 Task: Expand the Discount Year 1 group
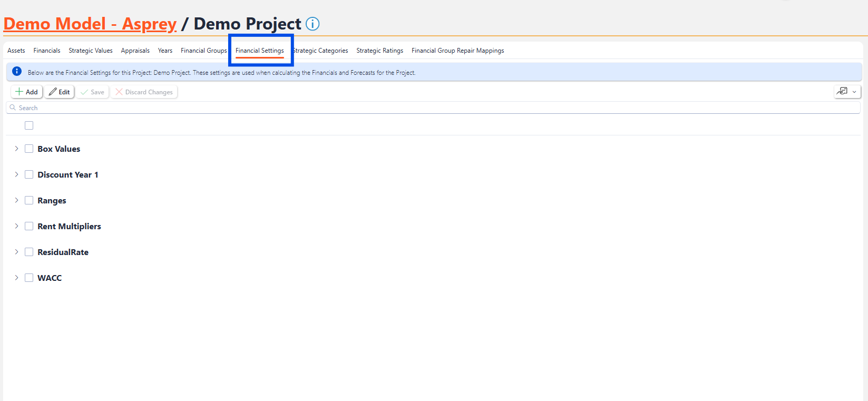click(16, 175)
